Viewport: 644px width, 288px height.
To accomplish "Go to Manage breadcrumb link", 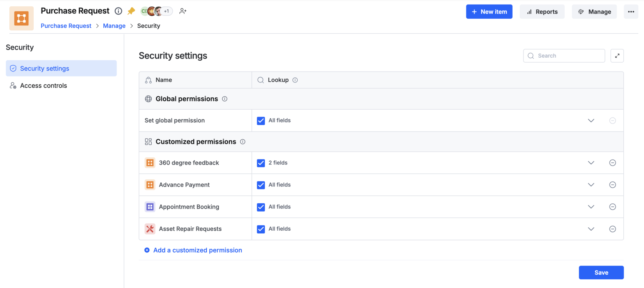I will click(x=114, y=26).
